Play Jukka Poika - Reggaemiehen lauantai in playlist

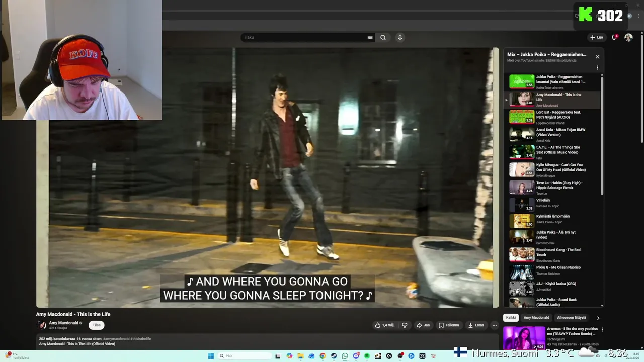pyautogui.click(x=552, y=82)
